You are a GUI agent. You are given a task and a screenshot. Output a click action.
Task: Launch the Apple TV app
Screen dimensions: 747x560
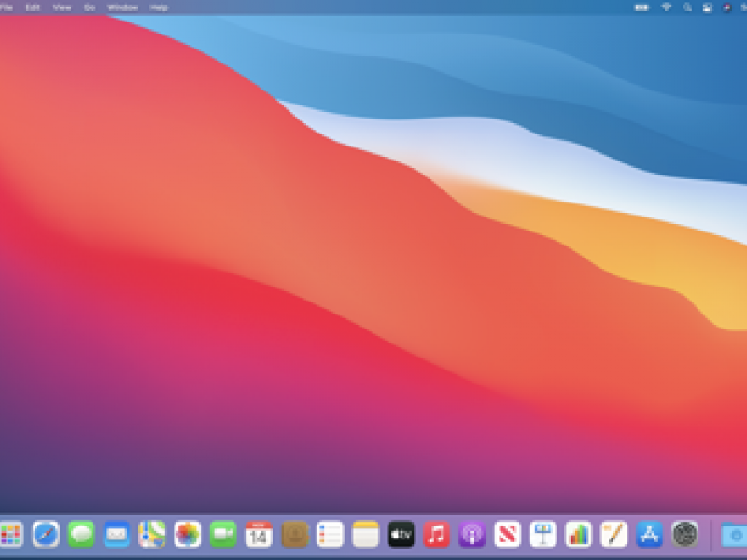click(402, 534)
